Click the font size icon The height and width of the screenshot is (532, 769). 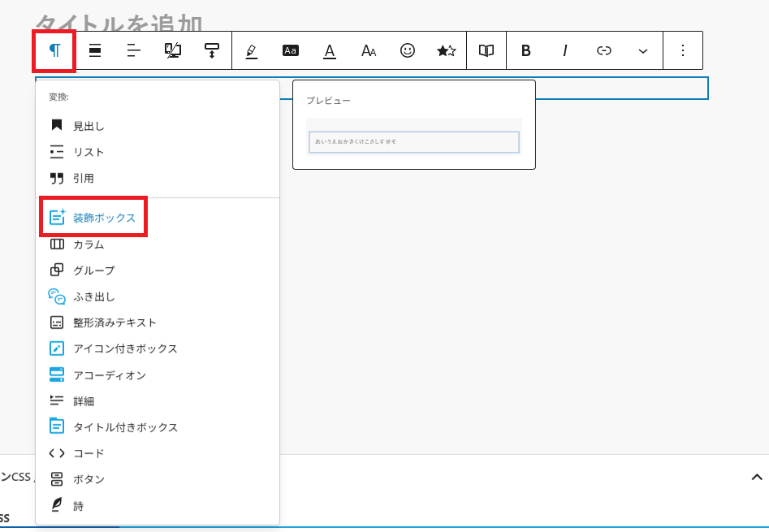coord(369,50)
